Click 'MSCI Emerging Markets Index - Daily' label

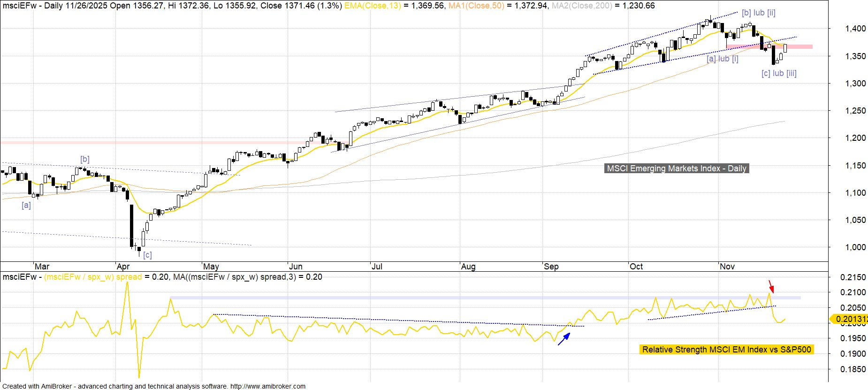[676, 168]
